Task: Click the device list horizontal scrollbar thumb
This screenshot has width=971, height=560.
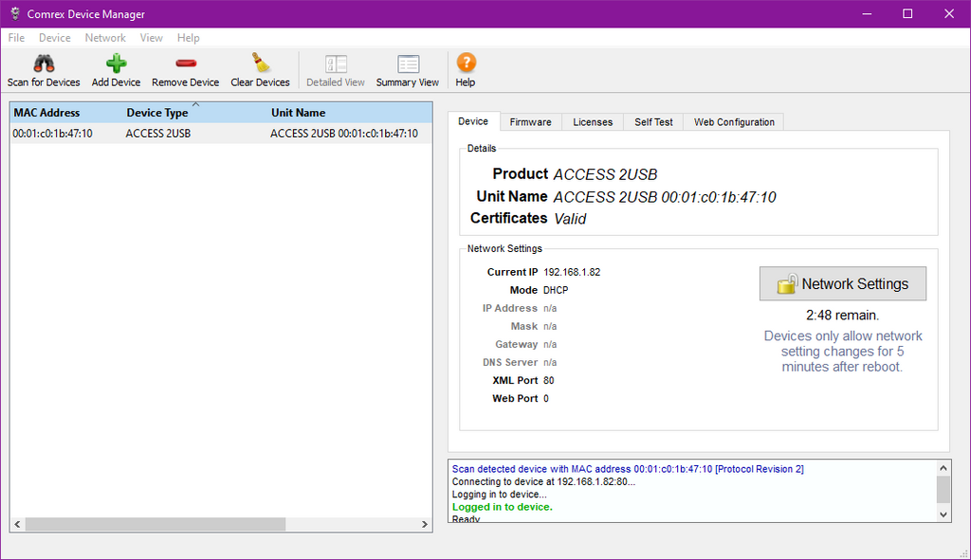Action: tap(156, 524)
